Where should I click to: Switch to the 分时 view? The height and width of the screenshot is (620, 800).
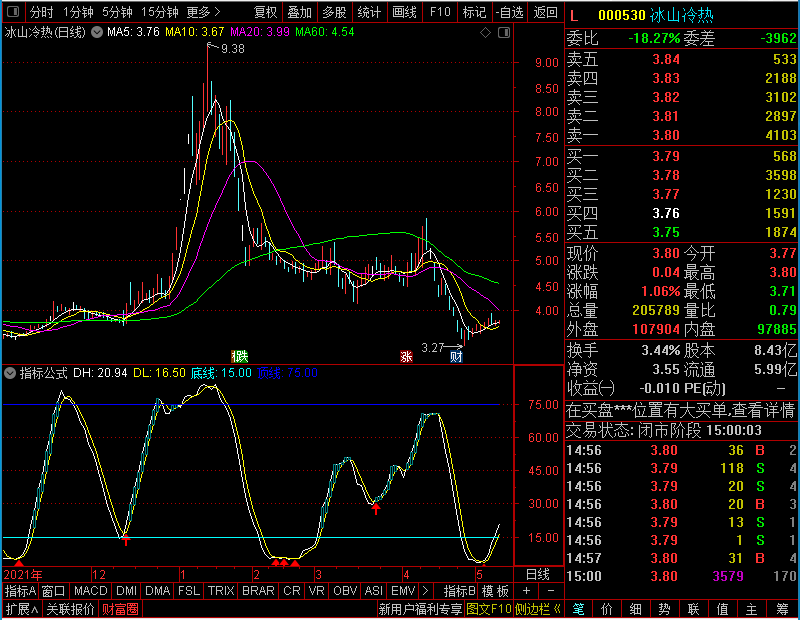(41, 12)
